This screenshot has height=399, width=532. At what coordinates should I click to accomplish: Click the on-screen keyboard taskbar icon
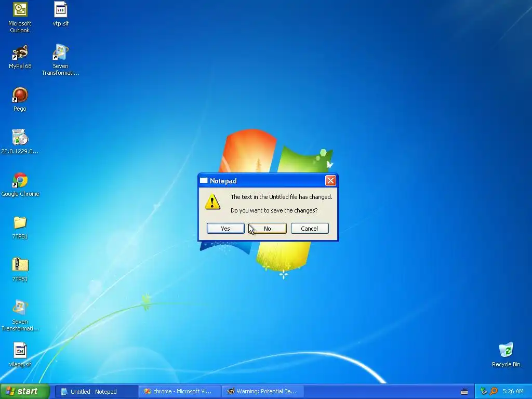point(464,392)
